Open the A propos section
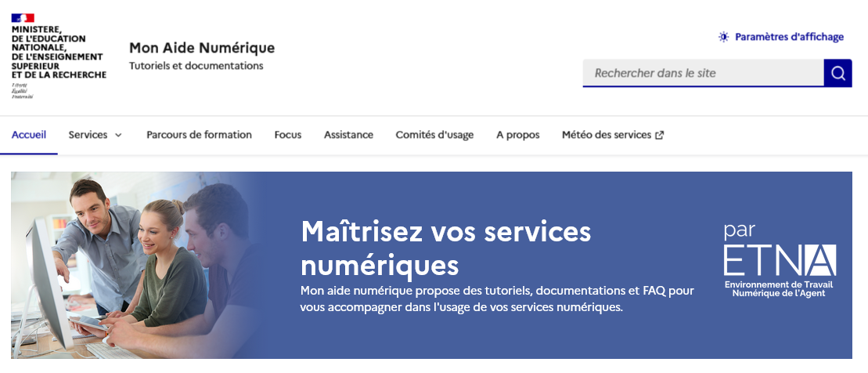The height and width of the screenshot is (373, 868). click(x=517, y=135)
